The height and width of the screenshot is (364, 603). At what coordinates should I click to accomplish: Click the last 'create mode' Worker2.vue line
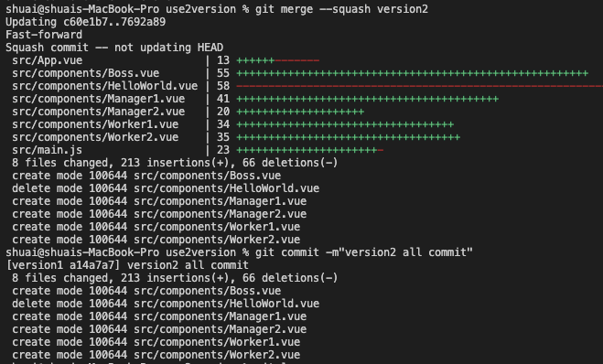[156, 355]
